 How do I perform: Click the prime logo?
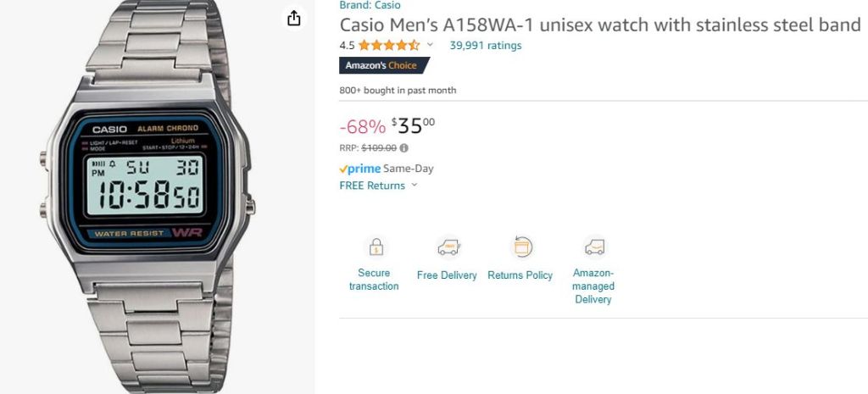359,169
